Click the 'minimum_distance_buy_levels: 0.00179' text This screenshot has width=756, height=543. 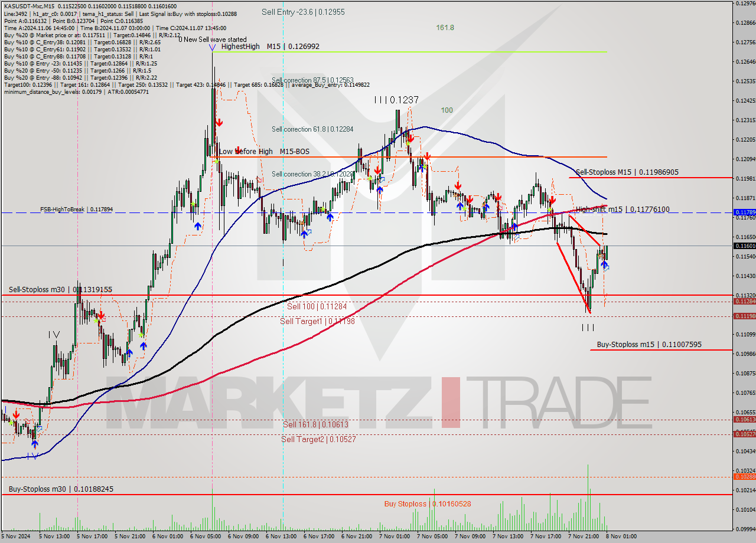[55, 91]
